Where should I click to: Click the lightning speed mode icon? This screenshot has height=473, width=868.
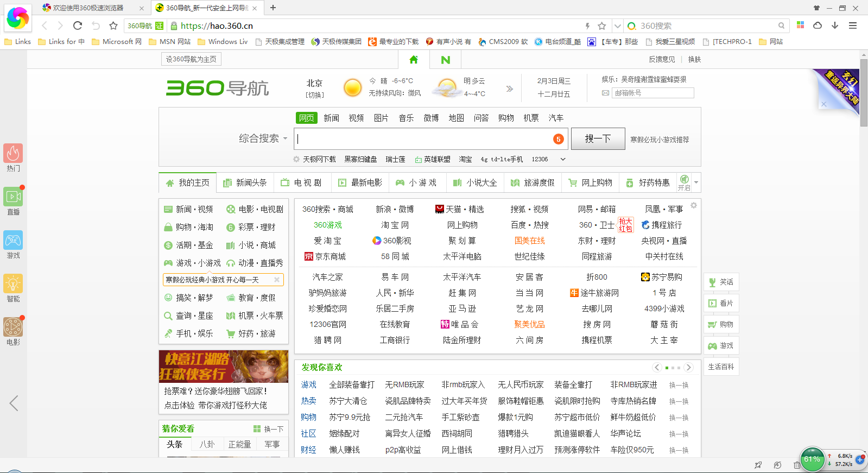click(x=587, y=26)
